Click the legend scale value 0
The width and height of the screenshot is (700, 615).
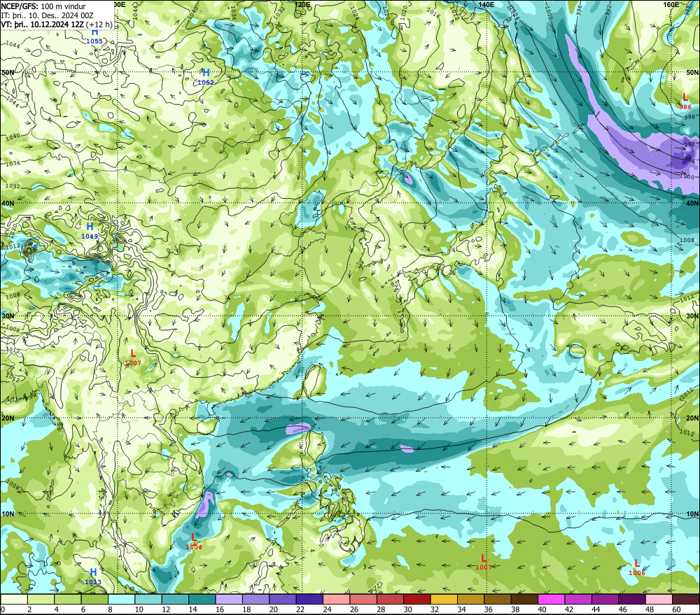3,609
